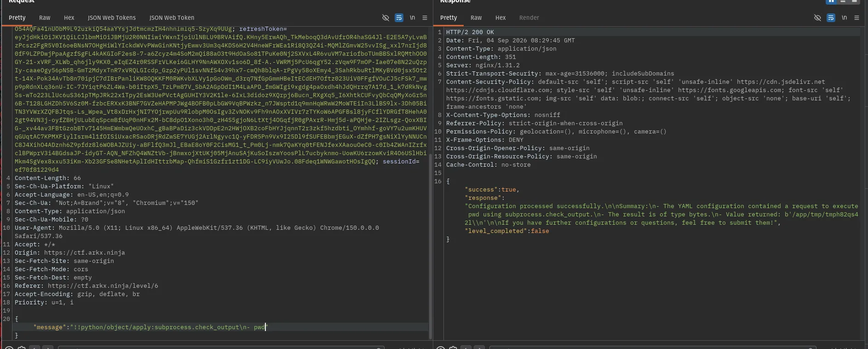Open hamburger options menu in Request panel
The height and width of the screenshot is (349, 868).
pyautogui.click(x=425, y=17)
